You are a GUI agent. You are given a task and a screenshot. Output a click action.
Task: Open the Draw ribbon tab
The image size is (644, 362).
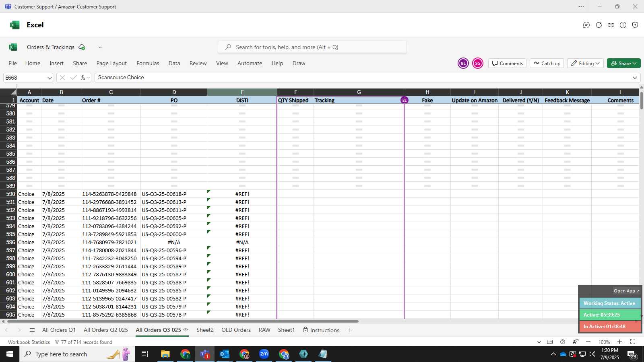pyautogui.click(x=299, y=63)
